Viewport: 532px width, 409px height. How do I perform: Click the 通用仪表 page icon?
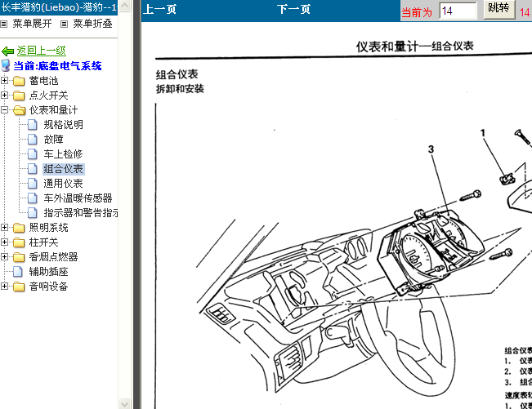coord(32,184)
